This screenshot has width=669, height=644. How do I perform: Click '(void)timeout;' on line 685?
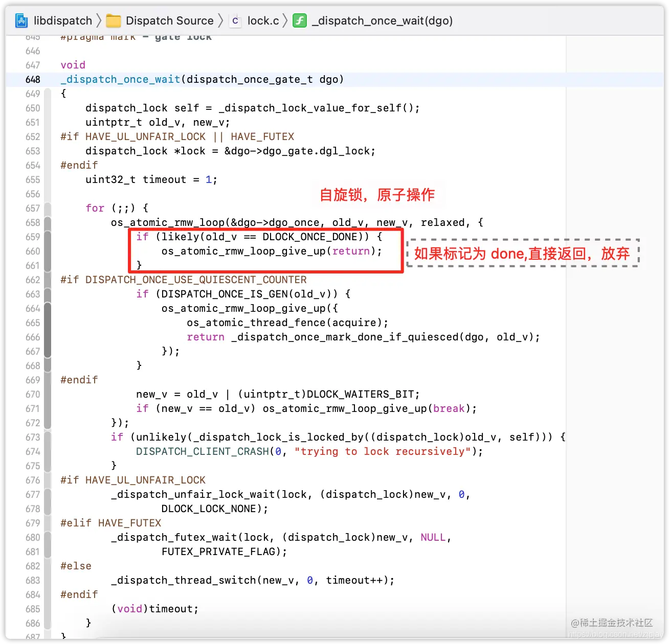155,609
